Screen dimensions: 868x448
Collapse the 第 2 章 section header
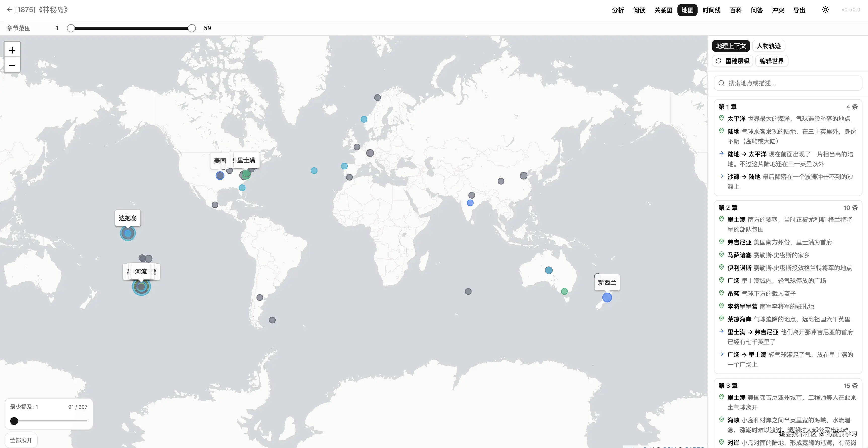click(x=728, y=208)
